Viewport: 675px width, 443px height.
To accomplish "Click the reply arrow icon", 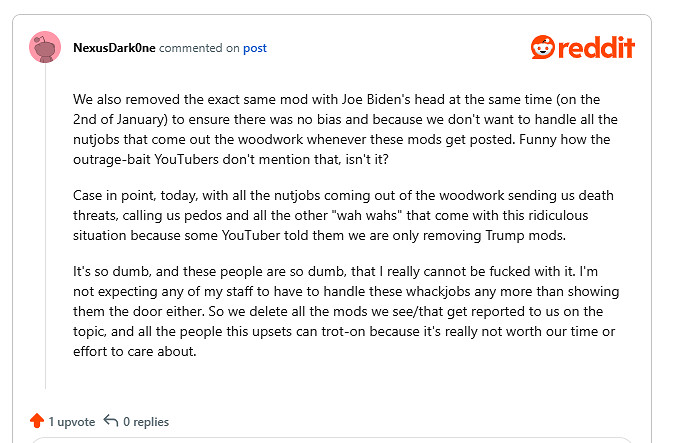I will point(111,421).
